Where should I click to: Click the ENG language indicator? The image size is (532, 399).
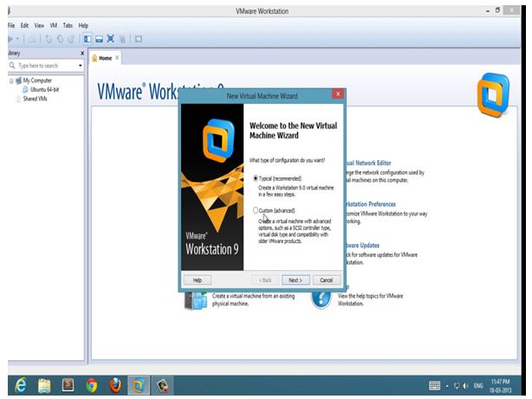tap(478, 386)
